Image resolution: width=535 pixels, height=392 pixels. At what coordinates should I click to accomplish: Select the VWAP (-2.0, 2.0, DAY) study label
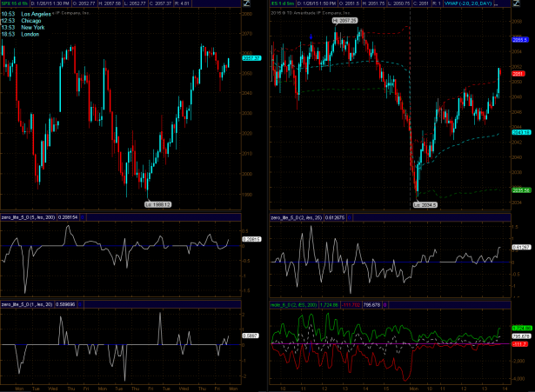(468, 3)
